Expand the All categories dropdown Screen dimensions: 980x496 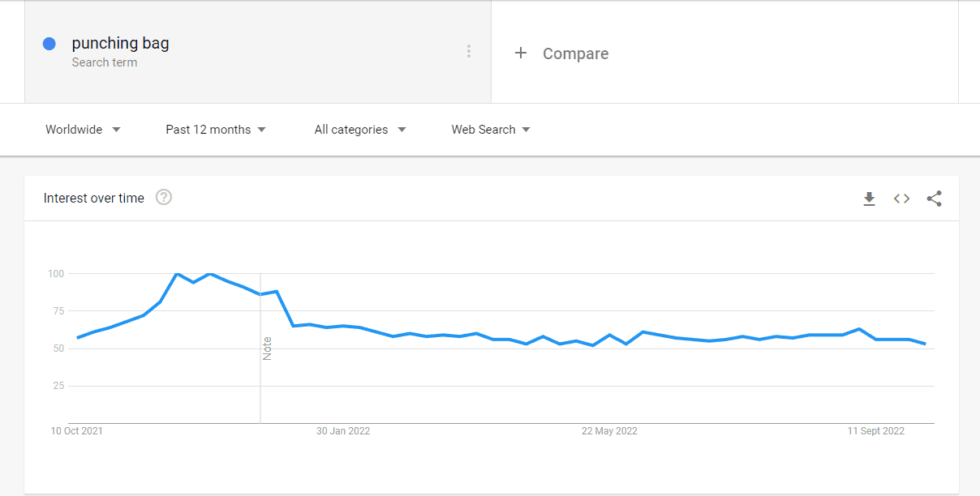pyautogui.click(x=360, y=130)
